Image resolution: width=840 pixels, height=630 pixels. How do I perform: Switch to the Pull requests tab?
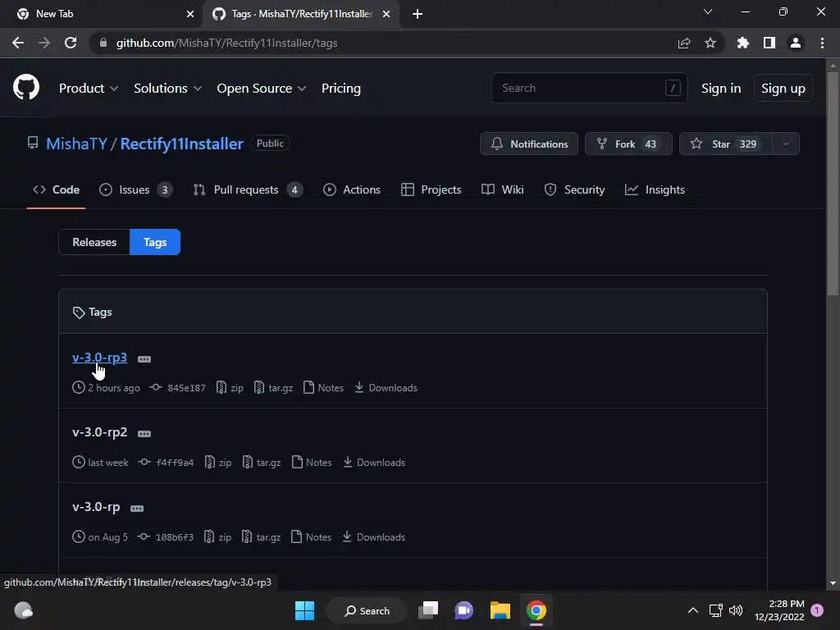pyautogui.click(x=248, y=189)
